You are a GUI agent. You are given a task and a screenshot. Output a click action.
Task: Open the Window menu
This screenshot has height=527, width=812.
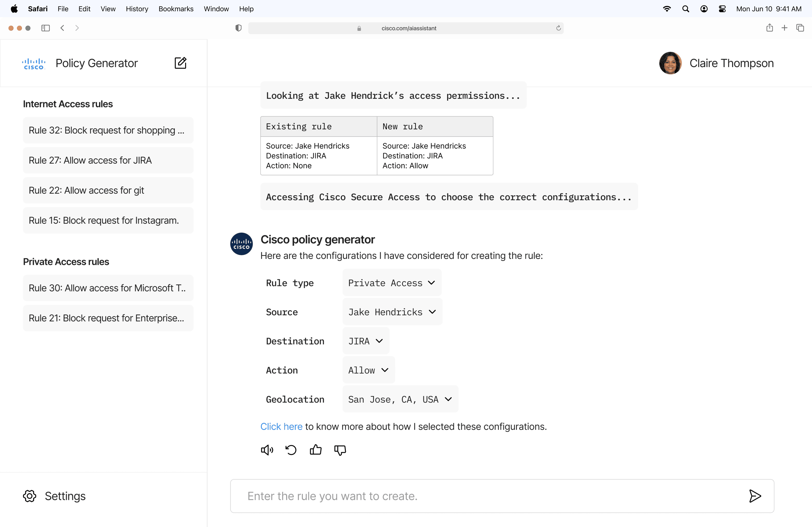pos(216,9)
